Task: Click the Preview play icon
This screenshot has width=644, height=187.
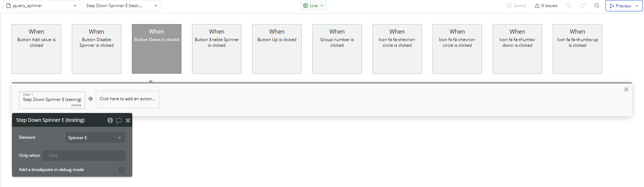Action: (612, 6)
